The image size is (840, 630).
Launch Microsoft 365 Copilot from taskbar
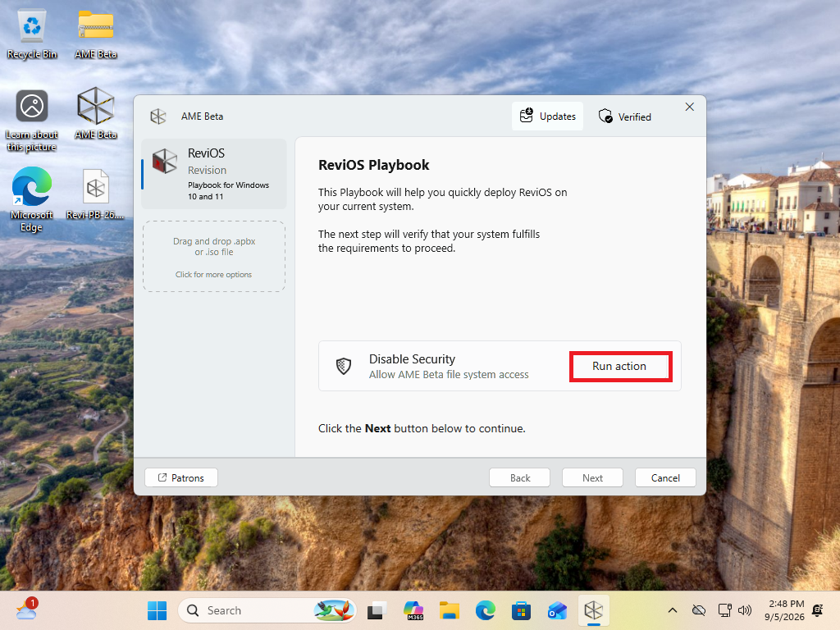(413, 610)
